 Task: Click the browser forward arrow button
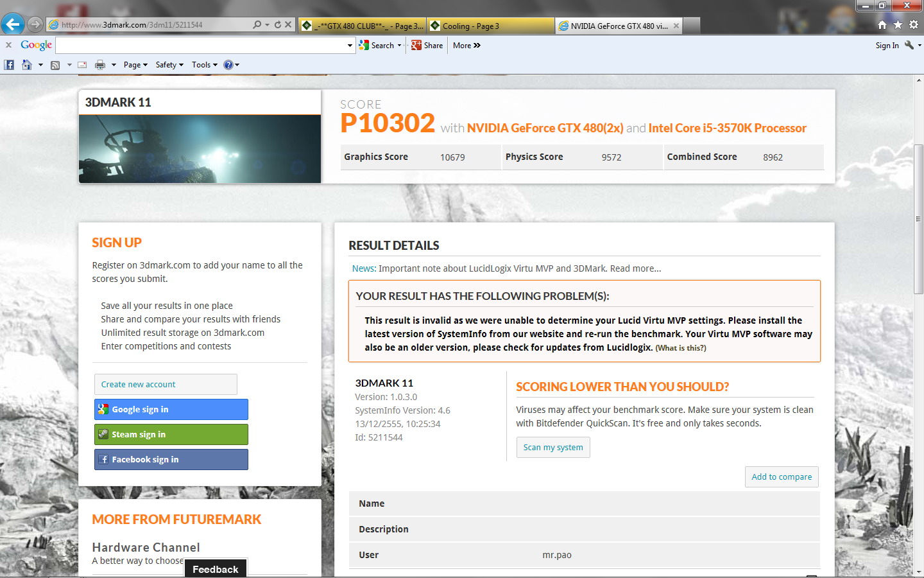[35, 25]
